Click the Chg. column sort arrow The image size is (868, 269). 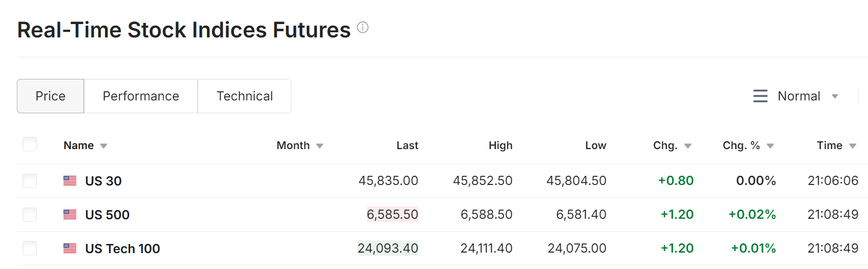688,146
